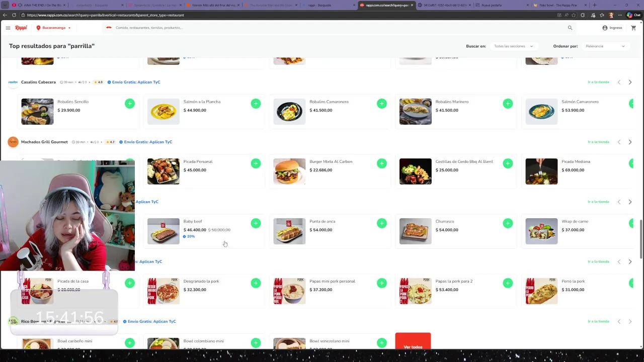Click the red Ver todos button
Screen dimensions: 644x362
(413, 341)
